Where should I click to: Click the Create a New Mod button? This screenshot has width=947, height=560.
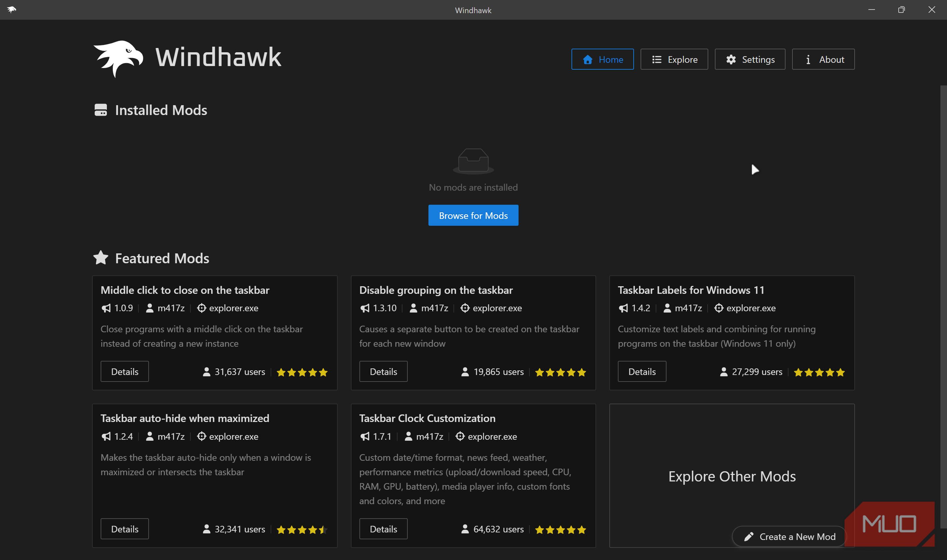(x=789, y=537)
